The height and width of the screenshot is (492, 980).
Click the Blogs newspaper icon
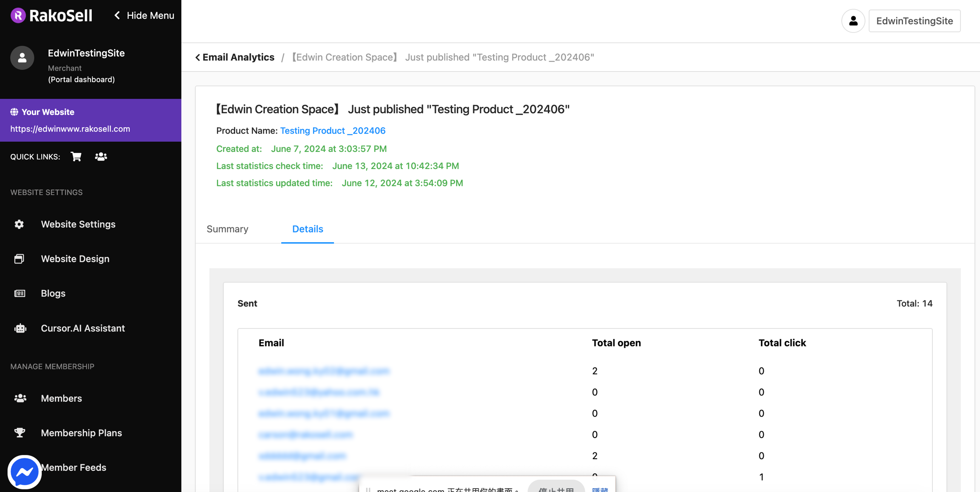[20, 294]
